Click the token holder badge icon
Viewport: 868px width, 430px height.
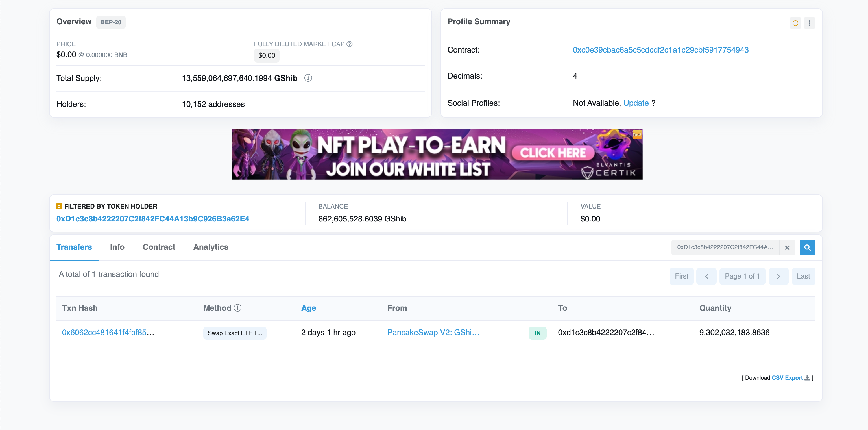pos(59,206)
